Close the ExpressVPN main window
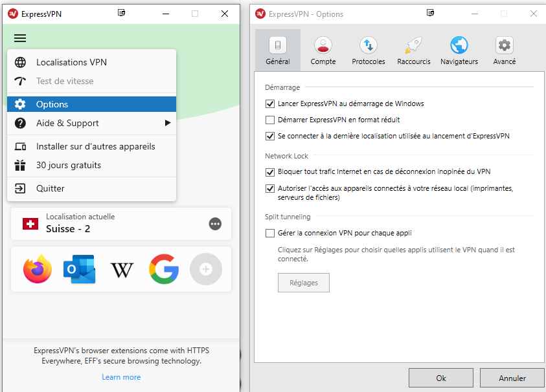 pos(225,14)
